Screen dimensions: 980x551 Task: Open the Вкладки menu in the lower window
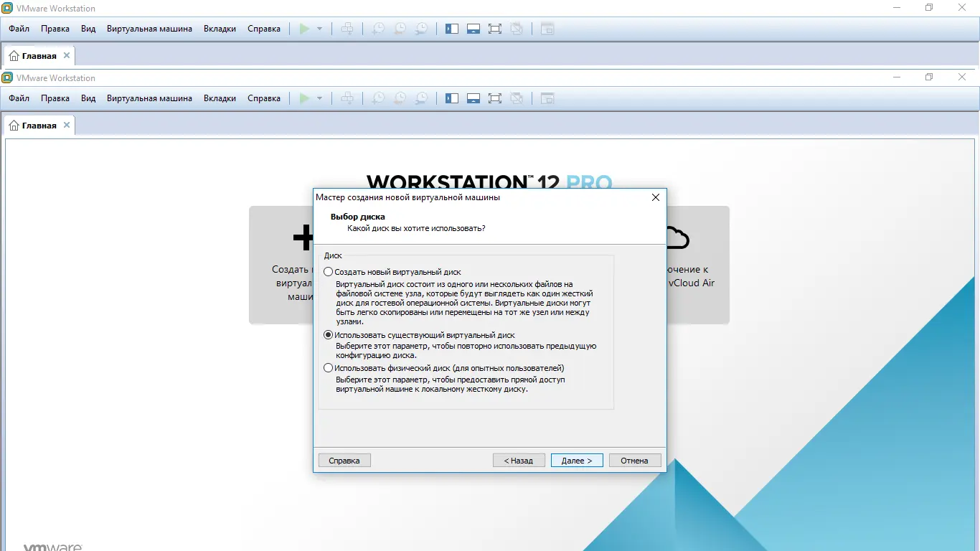[220, 98]
